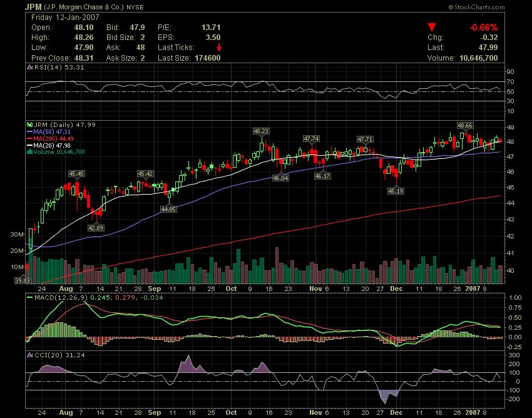Select the Open value 48.10
This screenshot has height=418, width=532.
click(84, 28)
